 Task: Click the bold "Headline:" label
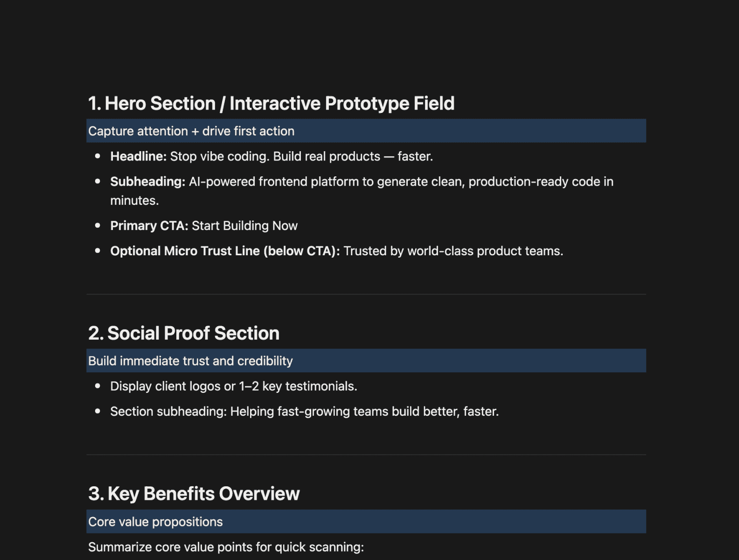(138, 156)
